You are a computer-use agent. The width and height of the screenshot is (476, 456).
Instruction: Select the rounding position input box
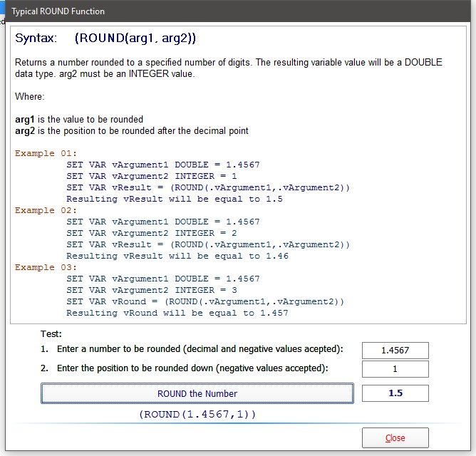(x=395, y=369)
